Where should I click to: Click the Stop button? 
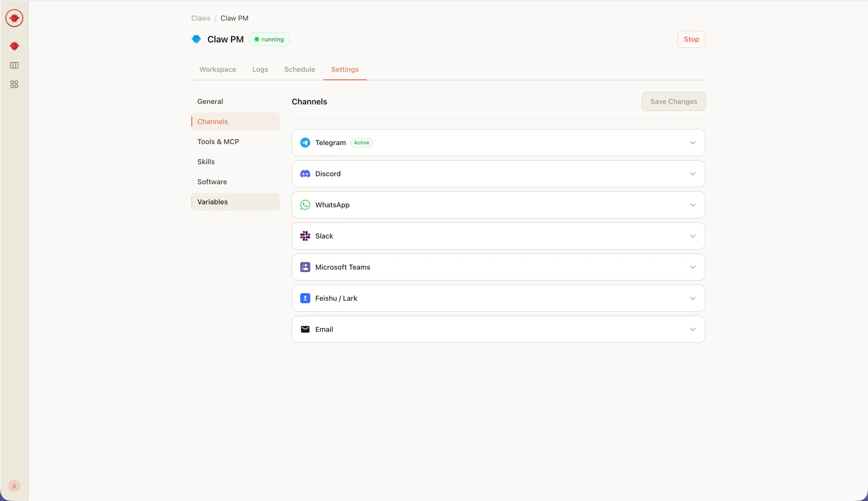pos(691,39)
